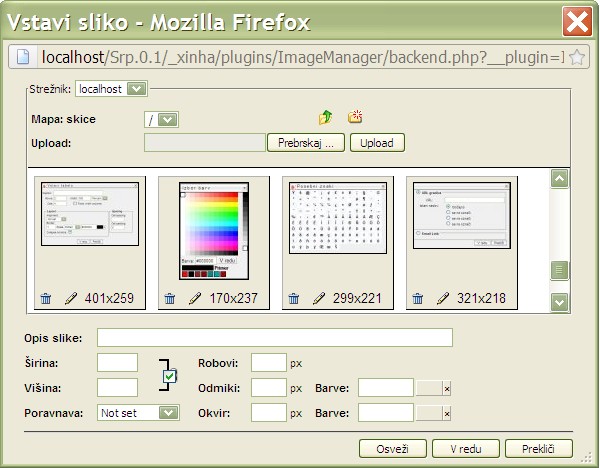Click the bookmark star in address bar
600x468 pixels.
[577, 57]
